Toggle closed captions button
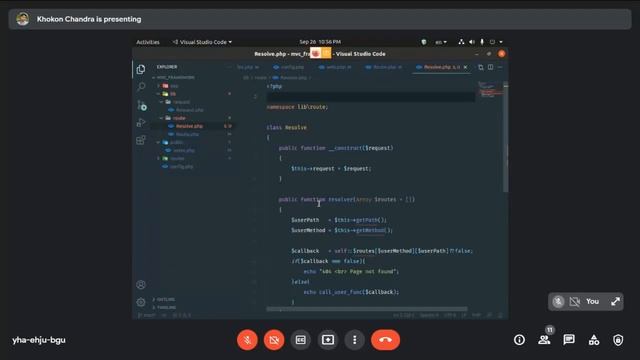The height and width of the screenshot is (360, 640). pyautogui.click(x=301, y=340)
